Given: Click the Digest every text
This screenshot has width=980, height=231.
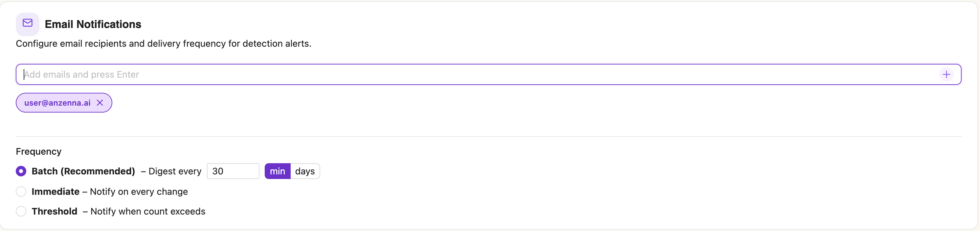Looking at the screenshot, I should click(x=175, y=171).
